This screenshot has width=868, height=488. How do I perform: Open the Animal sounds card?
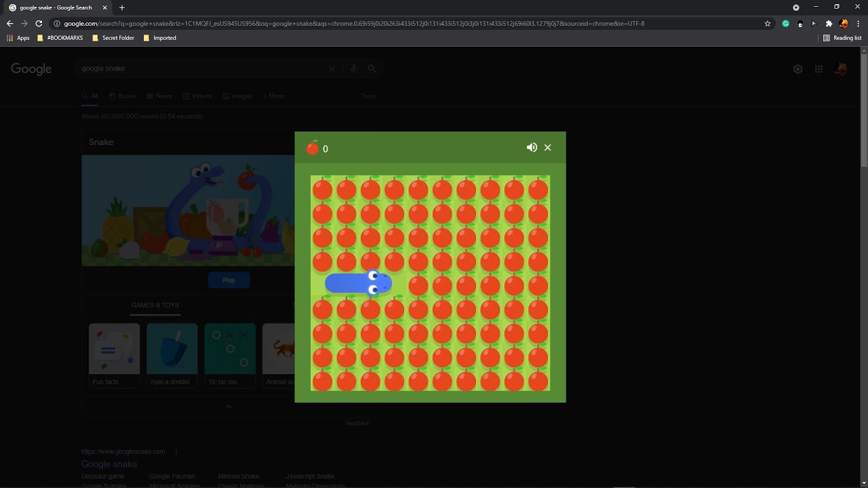point(279,355)
